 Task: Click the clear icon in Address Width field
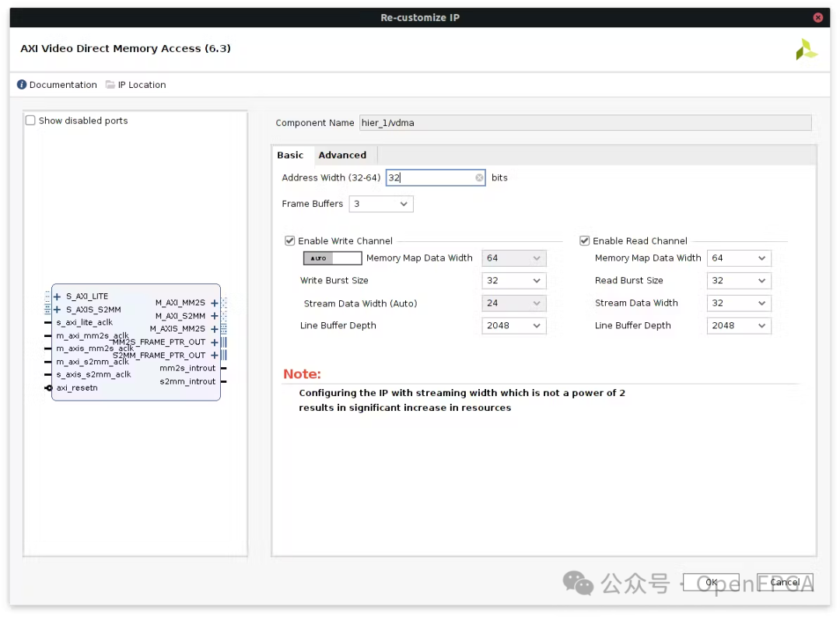point(479,177)
